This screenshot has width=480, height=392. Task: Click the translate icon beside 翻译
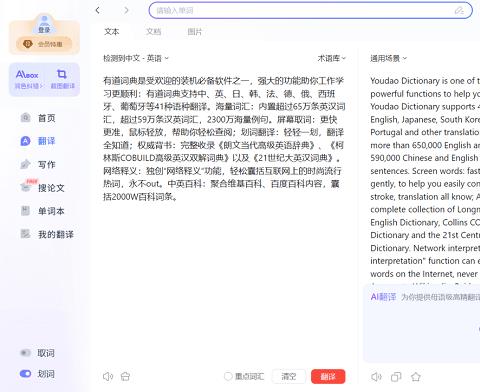(25, 141)
